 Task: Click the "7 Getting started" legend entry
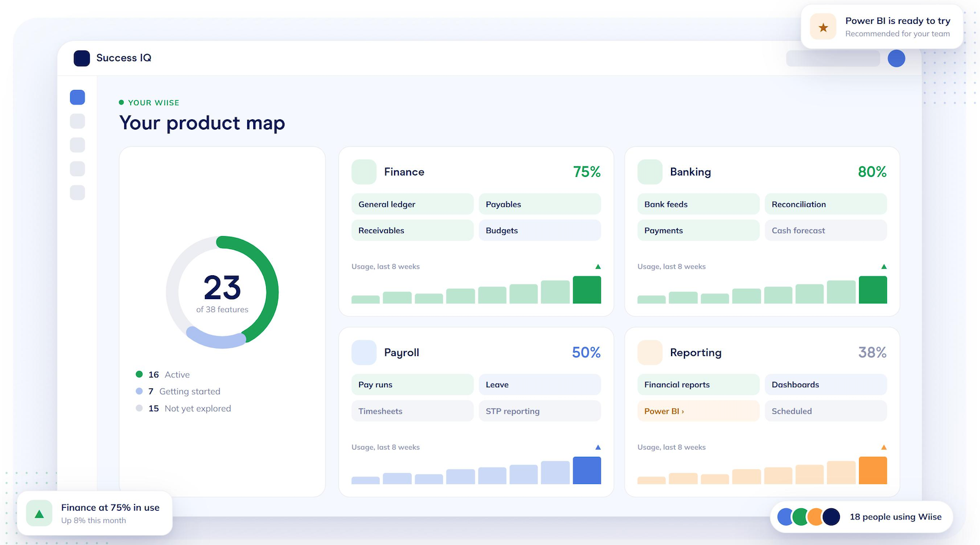coord(178,391)
